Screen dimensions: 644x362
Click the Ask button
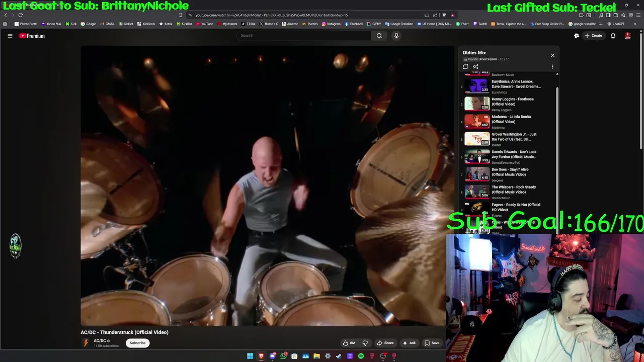pyautogui.click(x=409, y=343)
